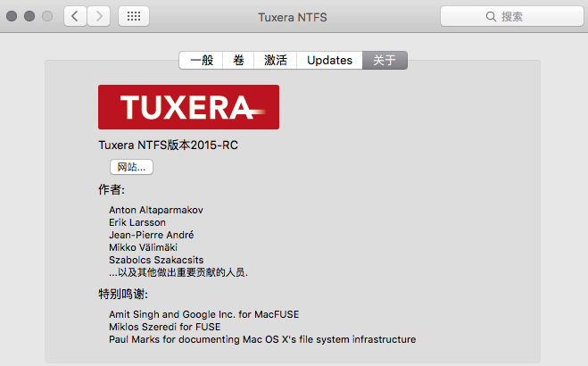Open the 网站... button
588x366 pixels.
[x=131, y=167]
